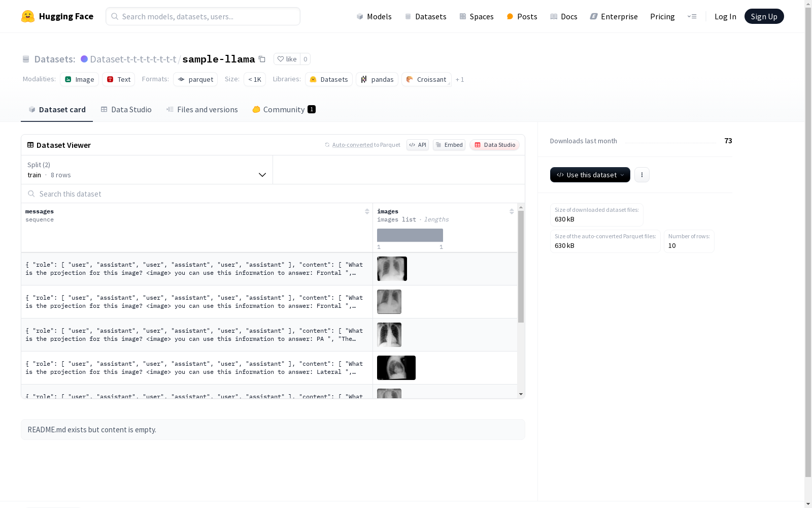812x508 pixels.
Task: Open Posts in top navigation
Action: (x=522, y=16)
